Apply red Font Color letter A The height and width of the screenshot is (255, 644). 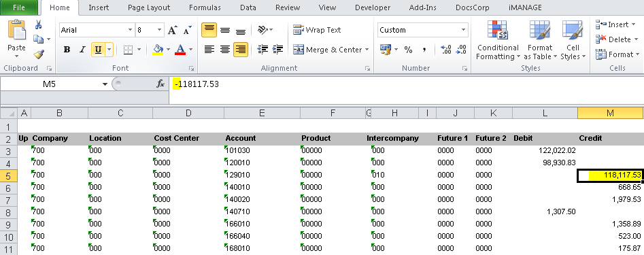[180, 50]
